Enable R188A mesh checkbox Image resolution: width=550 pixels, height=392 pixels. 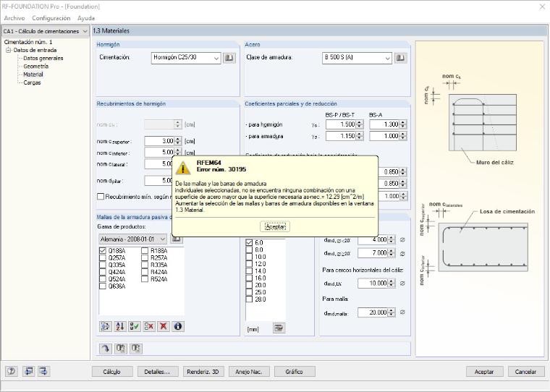(x=145, y=251)
